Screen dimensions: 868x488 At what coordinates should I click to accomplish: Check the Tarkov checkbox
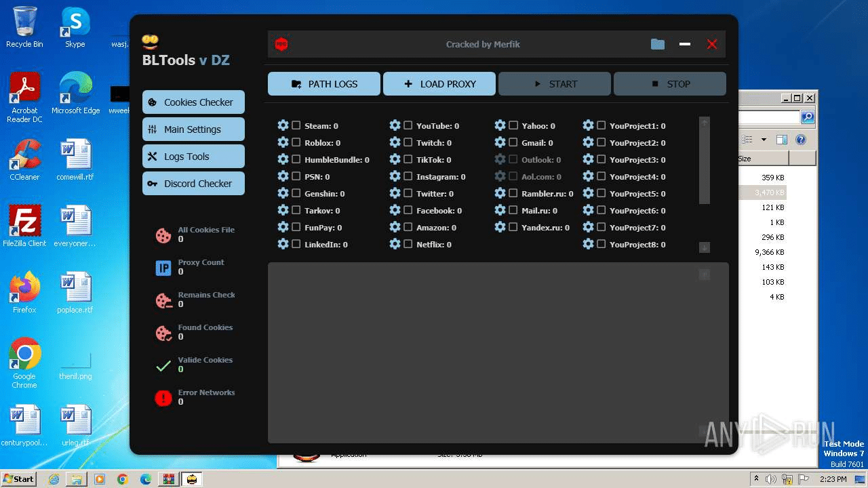click(x=296, y=210)
